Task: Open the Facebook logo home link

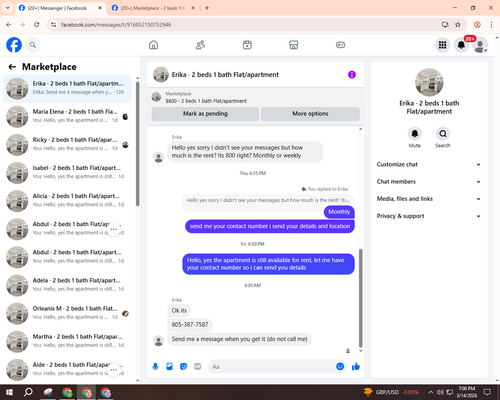Action: [14, 45]
